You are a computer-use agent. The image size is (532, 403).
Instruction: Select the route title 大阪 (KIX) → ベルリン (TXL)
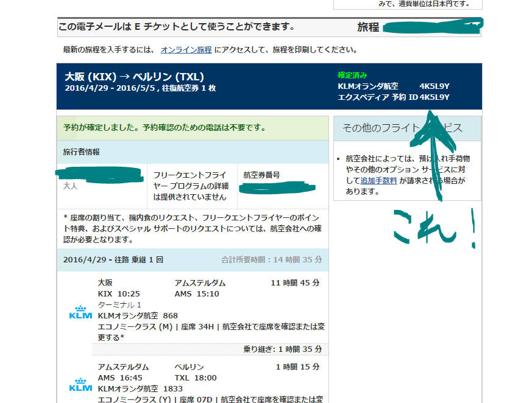134,77
